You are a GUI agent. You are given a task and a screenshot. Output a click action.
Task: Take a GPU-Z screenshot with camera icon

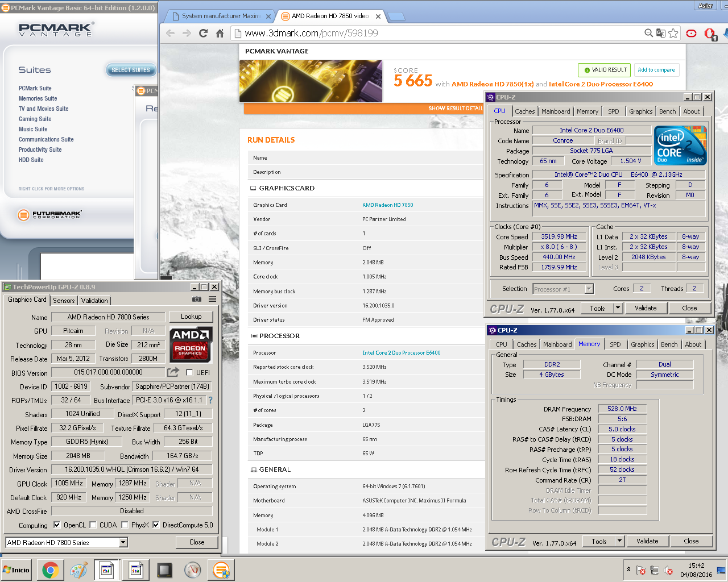197,299
